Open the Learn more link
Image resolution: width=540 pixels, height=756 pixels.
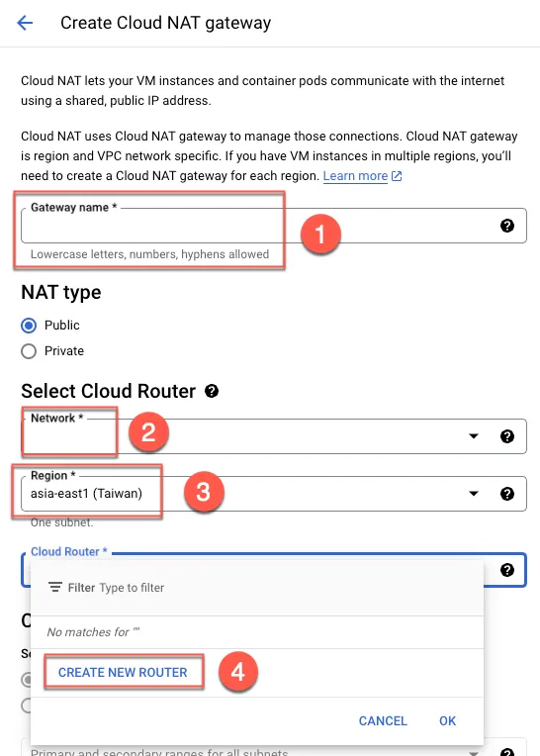[x=355, y=176]
